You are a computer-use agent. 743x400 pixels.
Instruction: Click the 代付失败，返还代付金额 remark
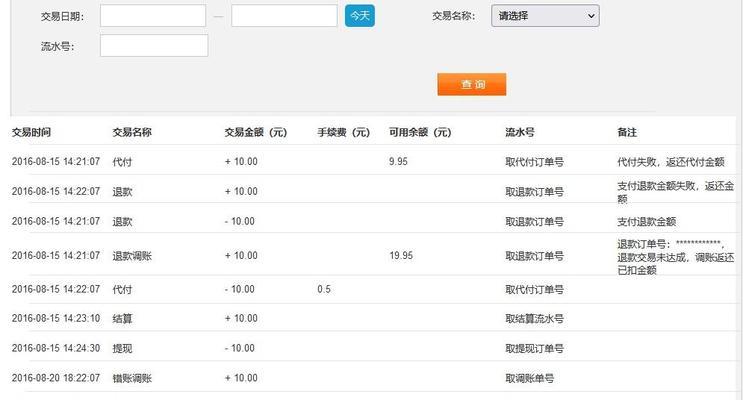[671, 162]
